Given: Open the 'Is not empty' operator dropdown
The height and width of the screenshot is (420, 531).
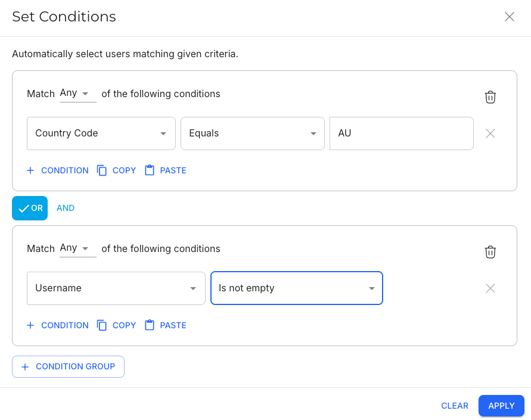Looking at the screenshot, I should (297, 288).
